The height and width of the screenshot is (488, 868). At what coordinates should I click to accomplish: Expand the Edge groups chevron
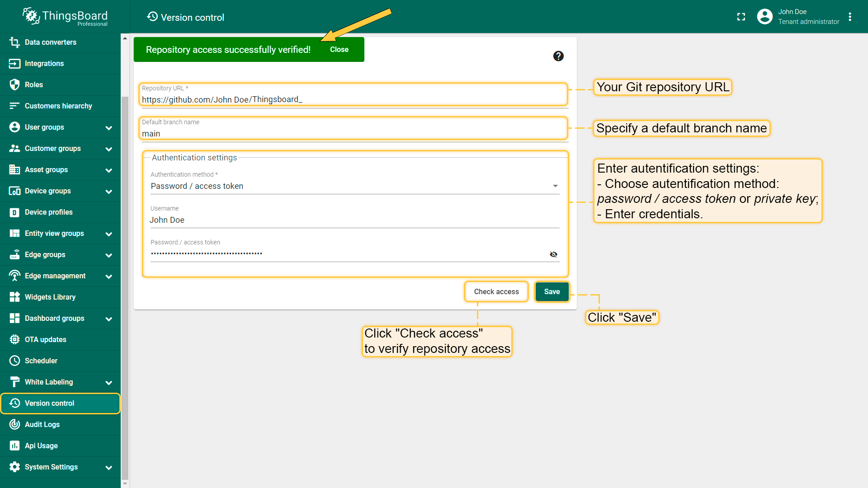(x=108, y=255)
